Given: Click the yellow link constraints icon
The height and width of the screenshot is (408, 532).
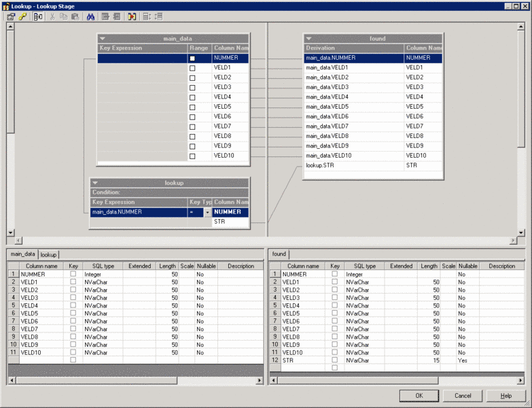Looking at the screenshot, I should [x=22, y=16].
